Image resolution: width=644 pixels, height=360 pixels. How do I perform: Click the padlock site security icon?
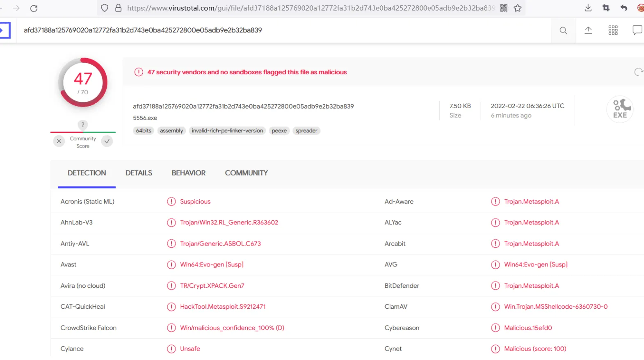coord(118,8)
